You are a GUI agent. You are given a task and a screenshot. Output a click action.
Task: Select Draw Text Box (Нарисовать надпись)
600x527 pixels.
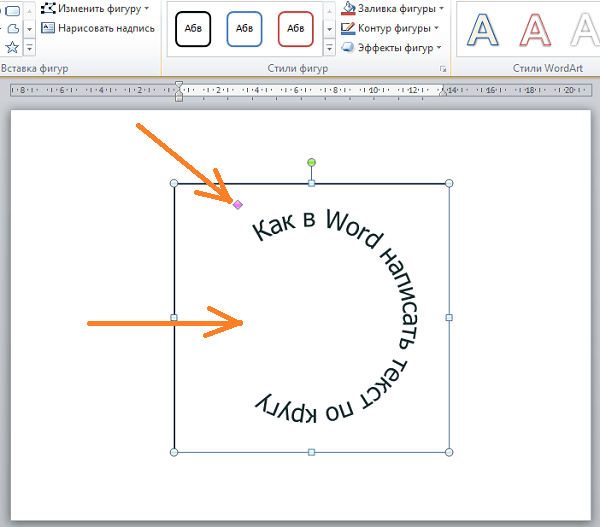98,28
